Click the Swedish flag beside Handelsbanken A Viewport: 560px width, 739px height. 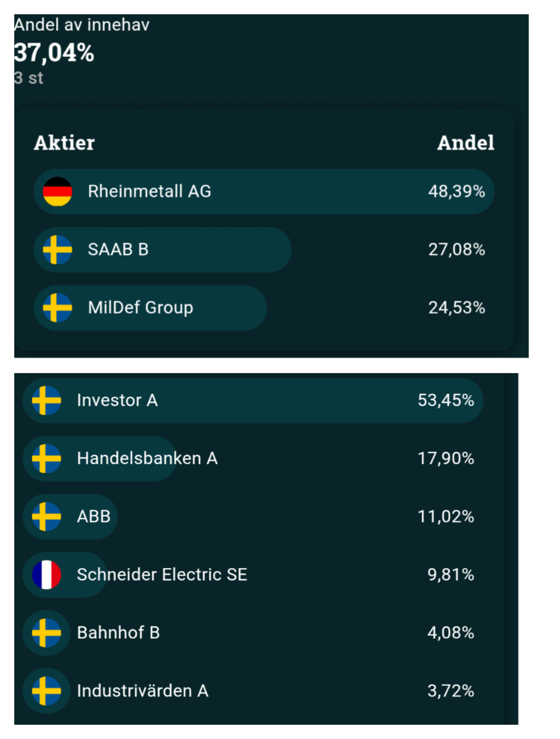[46, 458]
